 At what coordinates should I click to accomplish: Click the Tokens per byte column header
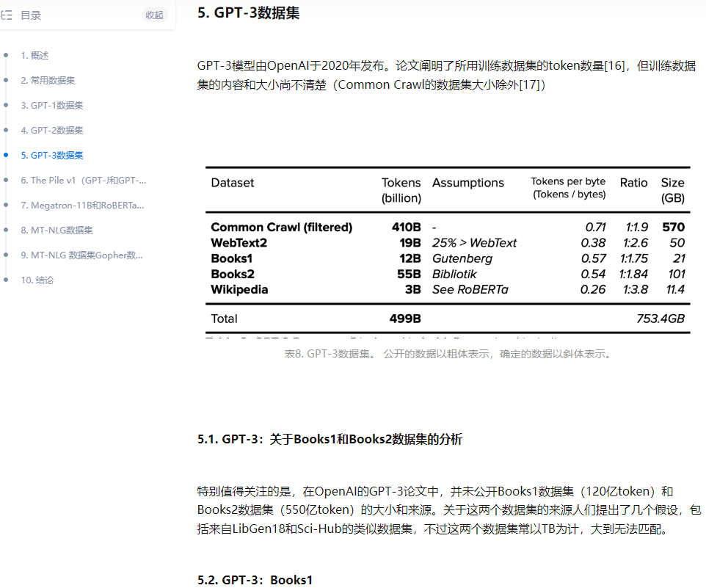(x=568, y=188)
